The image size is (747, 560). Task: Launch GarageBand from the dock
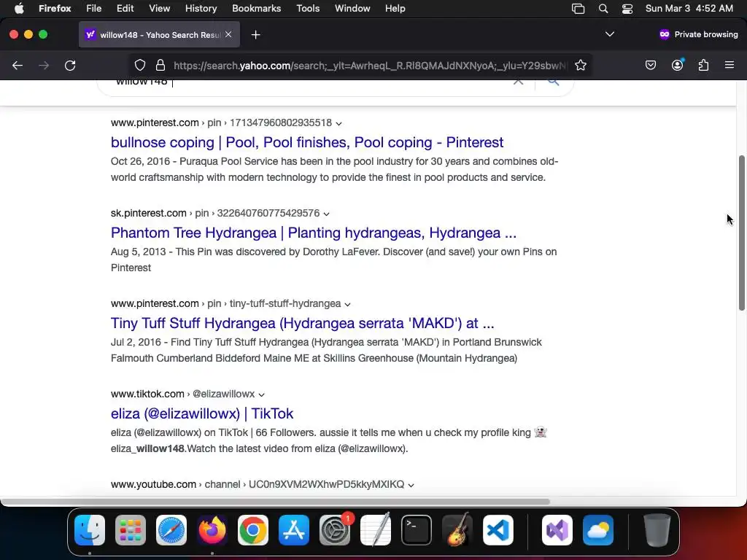[457, 530]
